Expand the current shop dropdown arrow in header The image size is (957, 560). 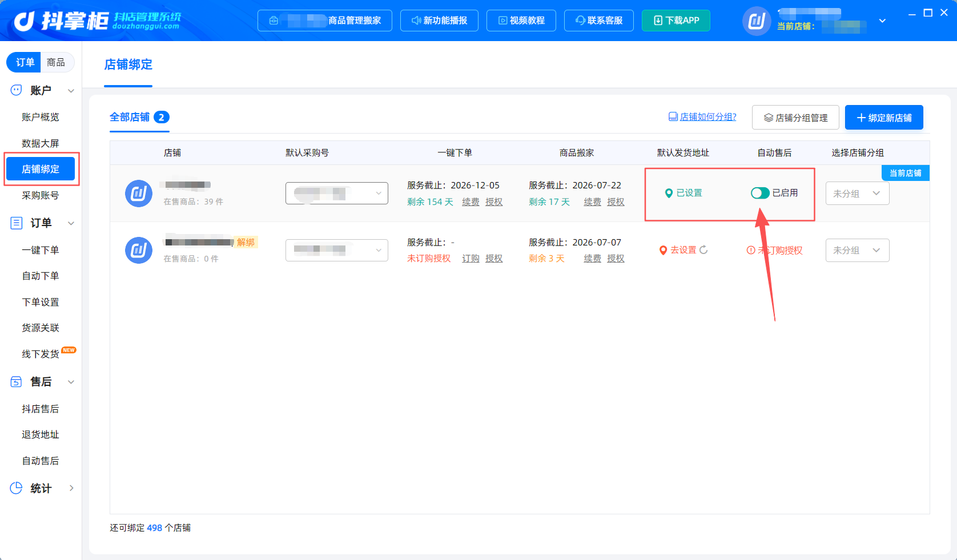point(882,21)
